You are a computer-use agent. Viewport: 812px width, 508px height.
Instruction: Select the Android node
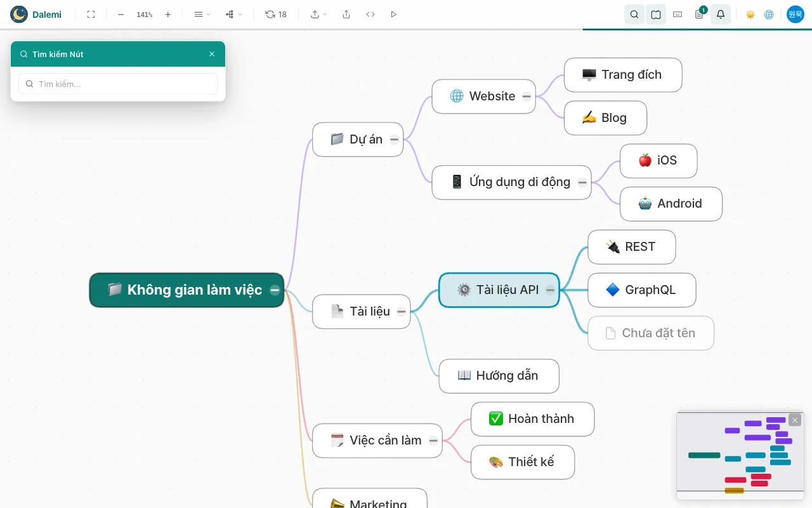point(671,204)
